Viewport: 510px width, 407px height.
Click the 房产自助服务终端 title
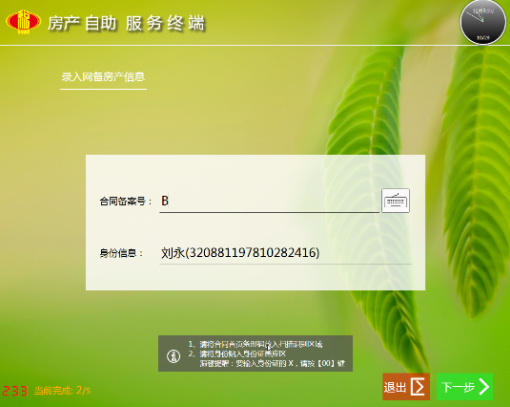click(126, 23)
